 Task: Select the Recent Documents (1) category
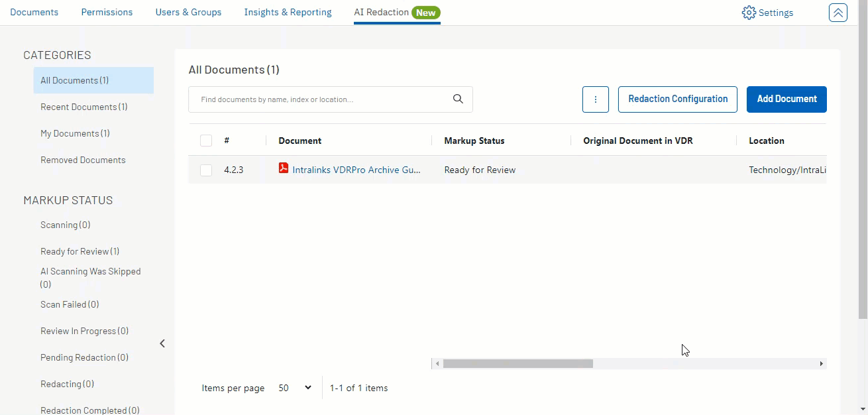[x=84, y=107]
